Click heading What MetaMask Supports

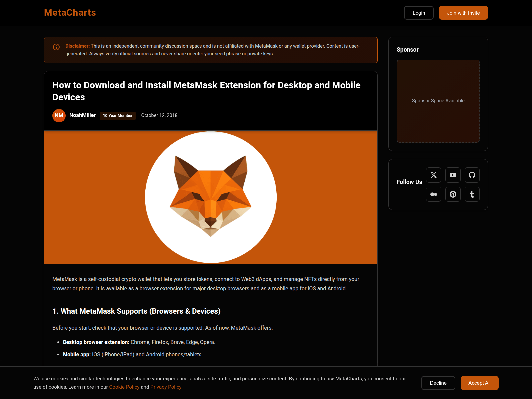tap(136, 311)
